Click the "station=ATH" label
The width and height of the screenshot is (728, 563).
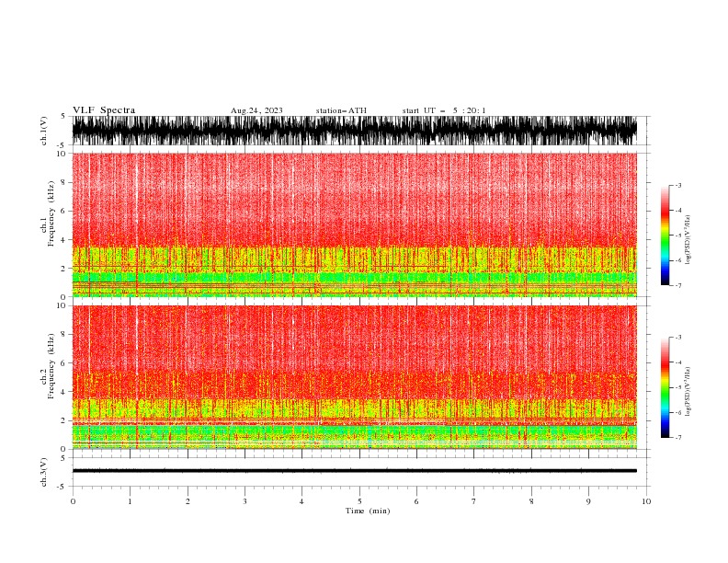point(341,110)
